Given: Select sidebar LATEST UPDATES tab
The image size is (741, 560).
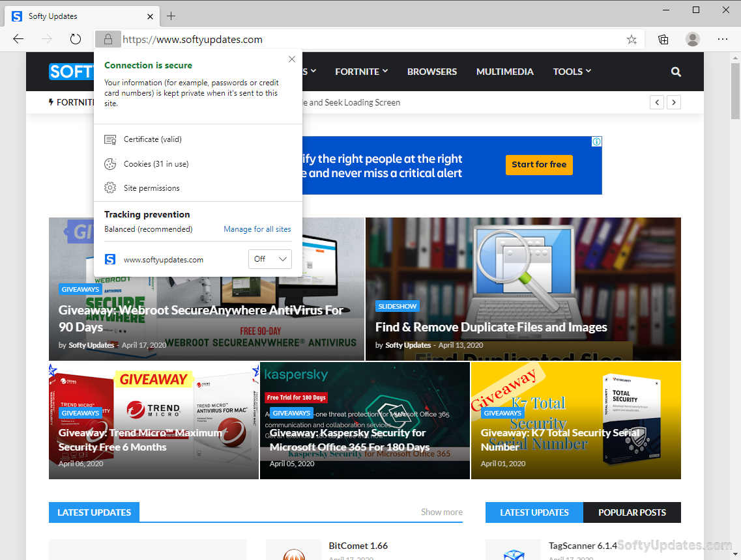Looking at the screenshot, I should [x=534, y=512].
